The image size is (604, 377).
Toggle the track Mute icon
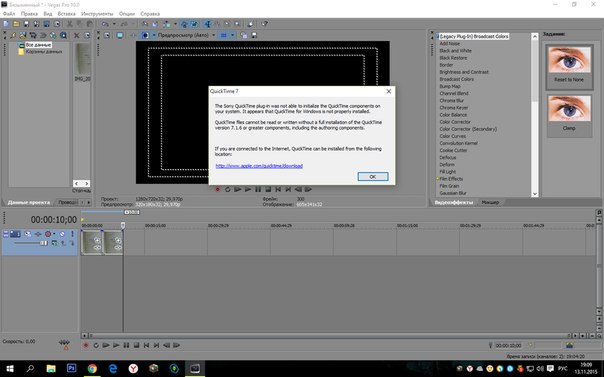pos(62,234)
